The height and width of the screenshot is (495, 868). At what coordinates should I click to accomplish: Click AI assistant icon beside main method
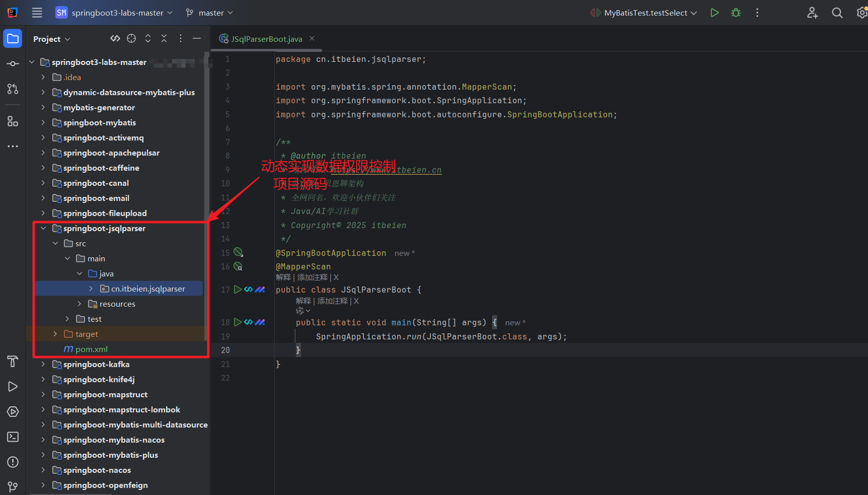[x=260, y=322]
